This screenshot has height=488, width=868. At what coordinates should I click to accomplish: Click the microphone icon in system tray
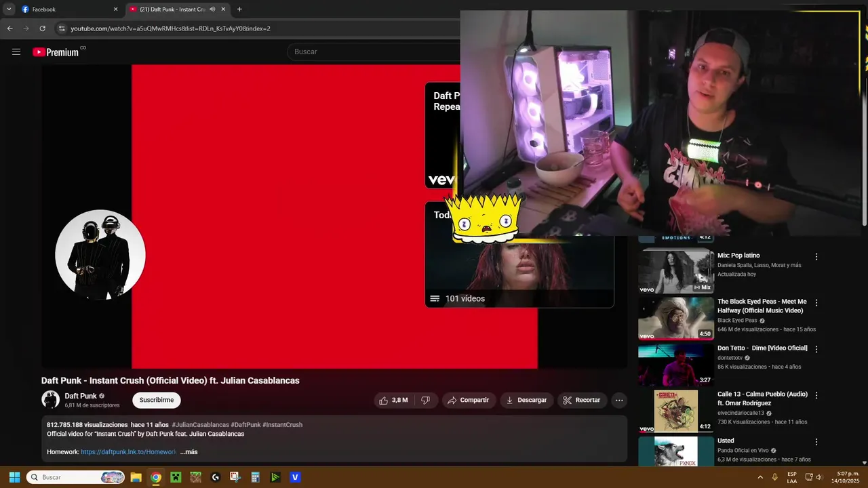[x=774, y=477]
